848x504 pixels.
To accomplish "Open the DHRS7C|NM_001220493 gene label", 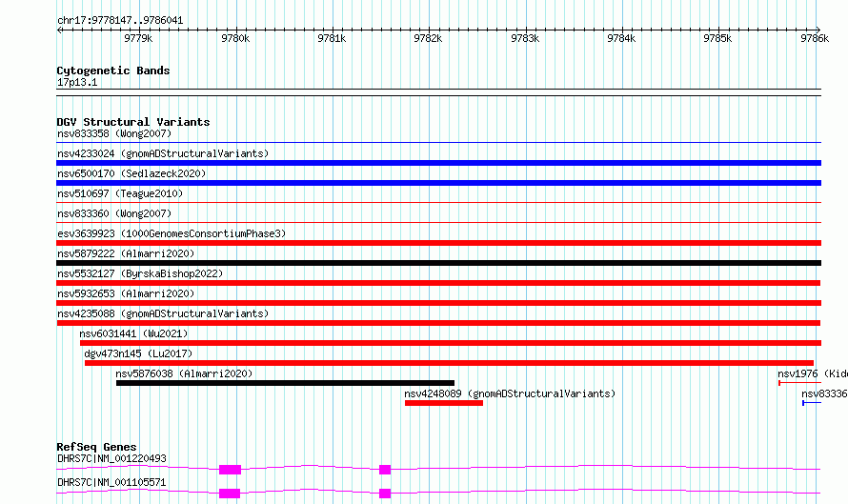I will click(111, 458).
